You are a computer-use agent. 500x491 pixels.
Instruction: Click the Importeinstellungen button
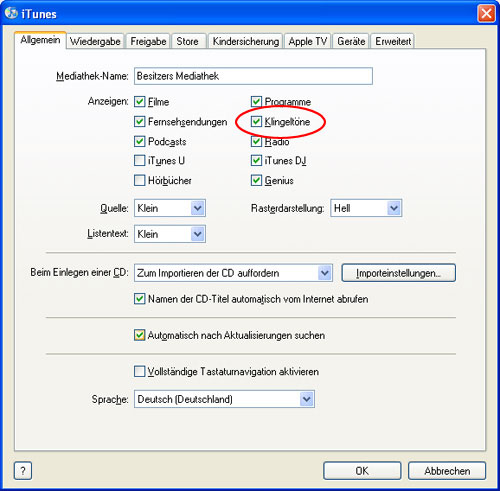(399, 273)
